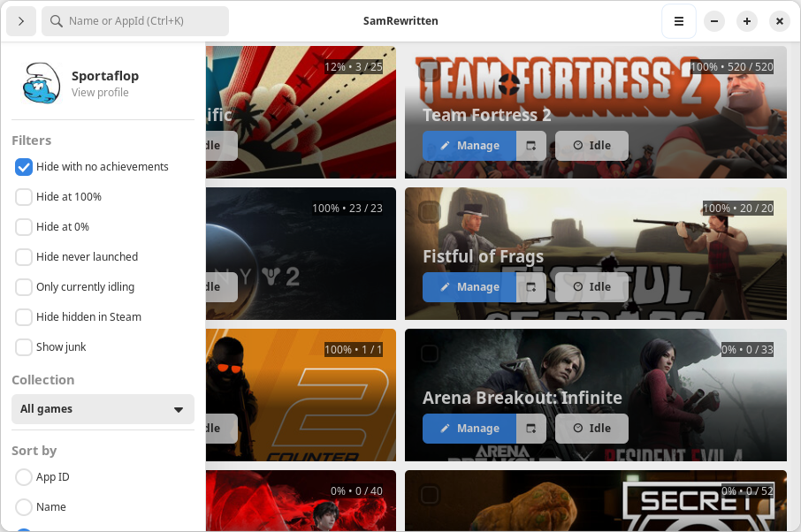Click the 12% • 3 / 25 progress label

(354, 67)
